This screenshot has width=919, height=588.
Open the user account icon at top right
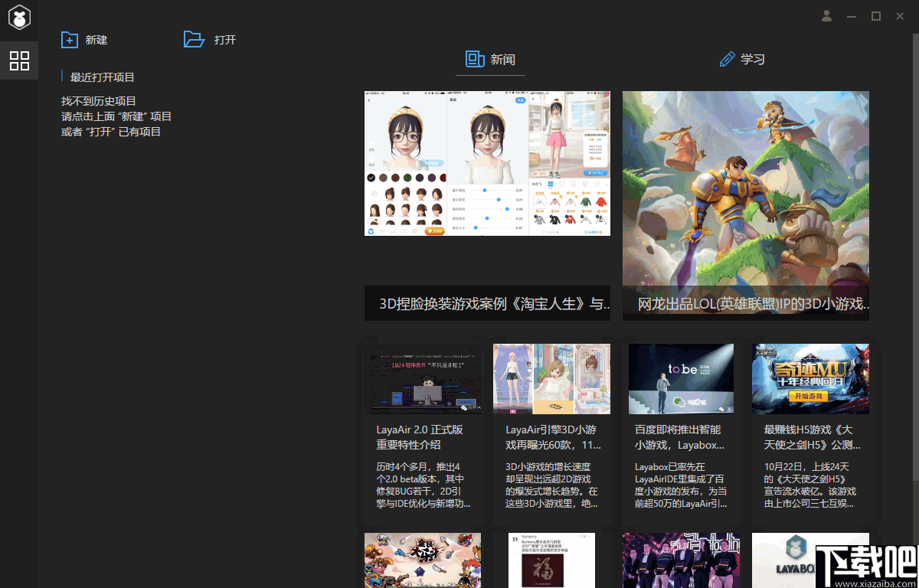tap(826, 15)
